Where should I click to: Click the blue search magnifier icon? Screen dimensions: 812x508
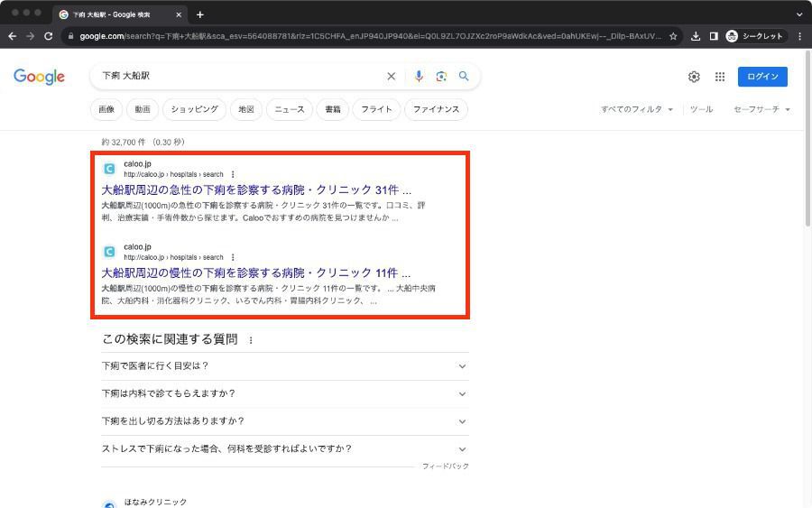click(x=464, y=77)
